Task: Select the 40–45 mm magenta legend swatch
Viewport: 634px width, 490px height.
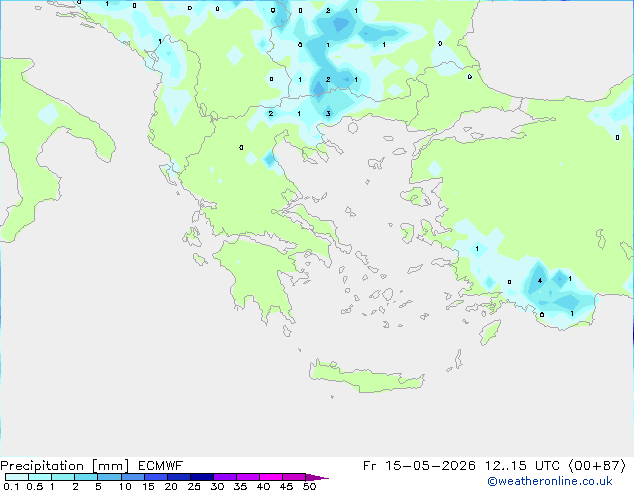Action: click(x=271, y=477)
